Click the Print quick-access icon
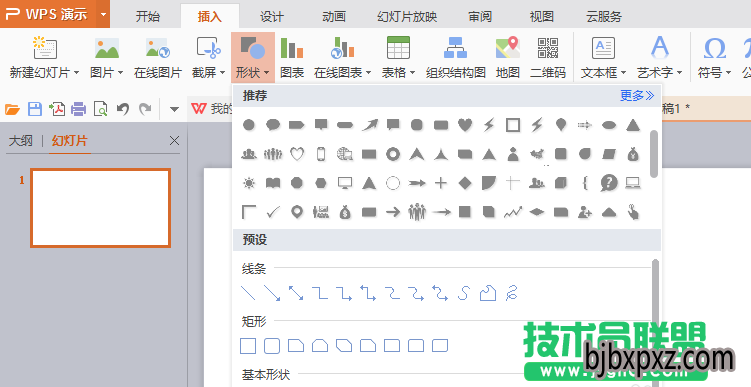The image size is (751, 387). [x=79, y=109]
